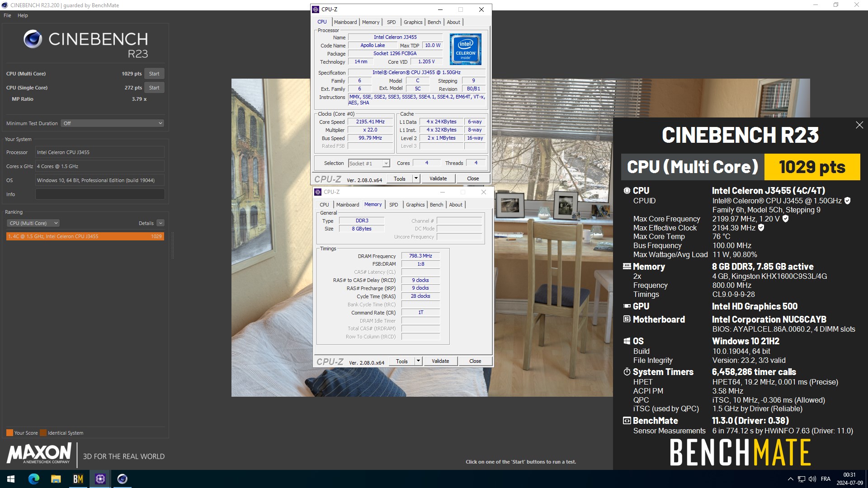Viewport: 868px width, 488px height.
Task: Click the Cinebench taskbar icon
Action: [122, 479]
